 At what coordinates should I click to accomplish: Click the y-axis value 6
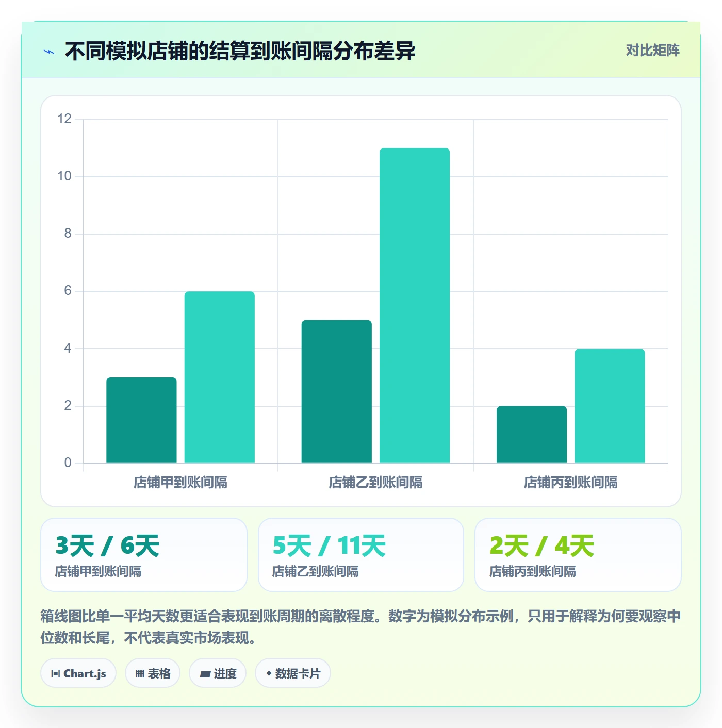point(68,291)
